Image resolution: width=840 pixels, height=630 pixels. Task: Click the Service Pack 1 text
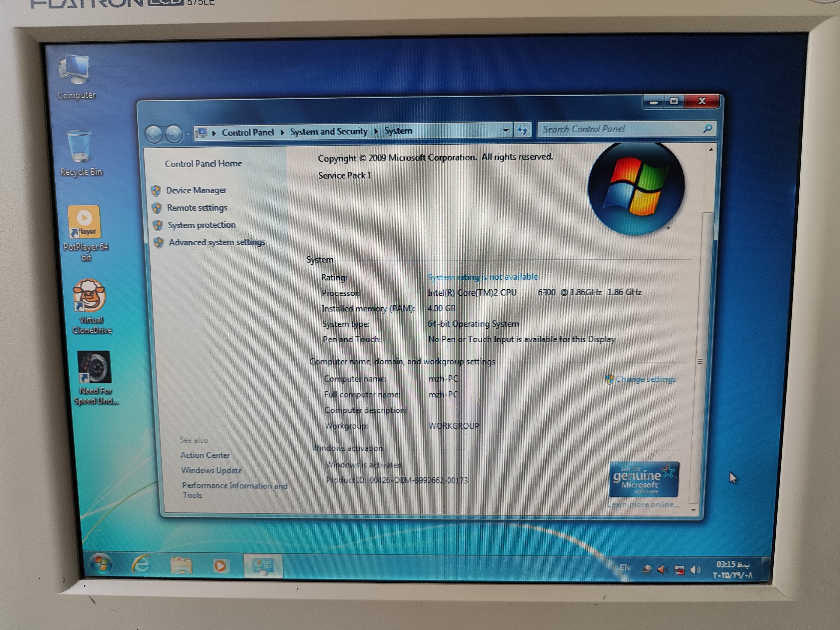point(345,176)
